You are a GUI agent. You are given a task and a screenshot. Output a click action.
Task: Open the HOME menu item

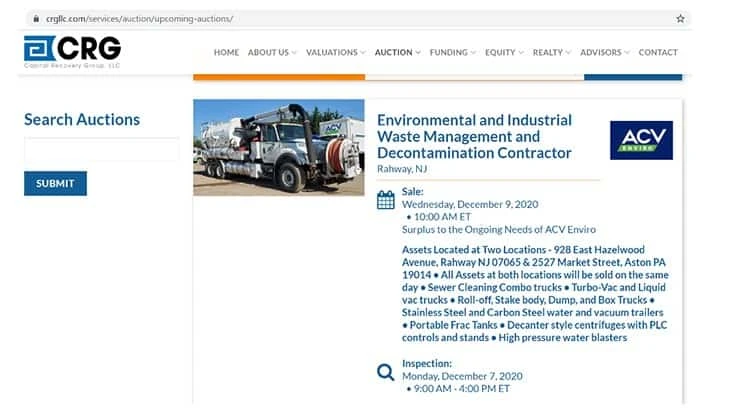pyautogui.click(x=226, y=52)
